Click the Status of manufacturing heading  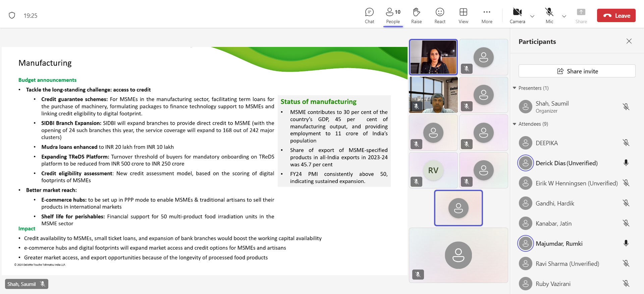pyautogui.click(x=318, y=102)
